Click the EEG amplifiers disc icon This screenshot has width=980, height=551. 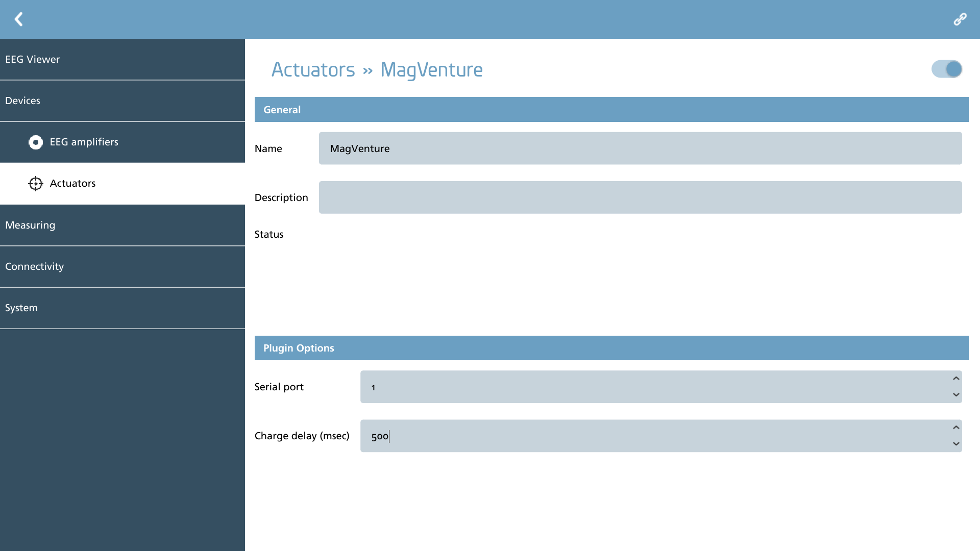(x=36, y=142)
